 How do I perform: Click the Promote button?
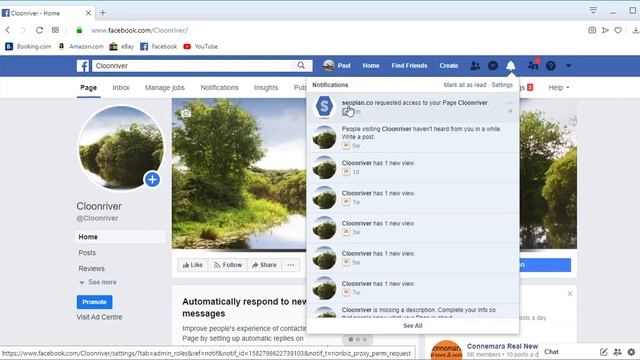(x=94, y=302)
